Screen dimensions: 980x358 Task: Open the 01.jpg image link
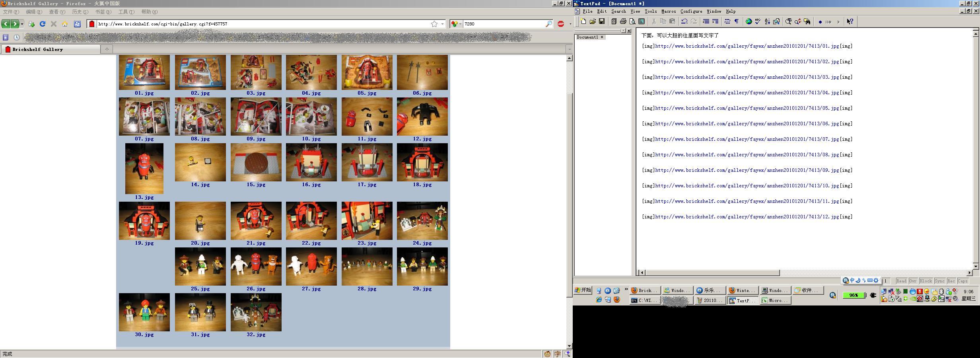[x=144, y=93]
